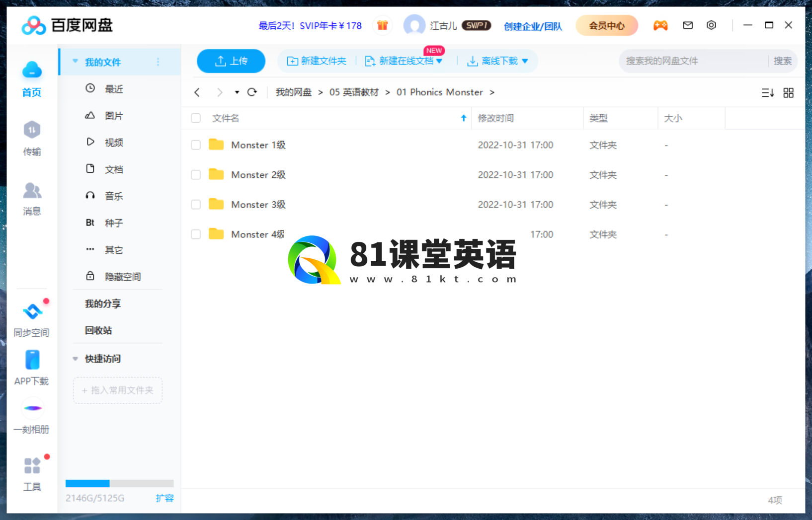Click 扩容 expand storage link
Screen dimensions: 812x520
[164, 498]
